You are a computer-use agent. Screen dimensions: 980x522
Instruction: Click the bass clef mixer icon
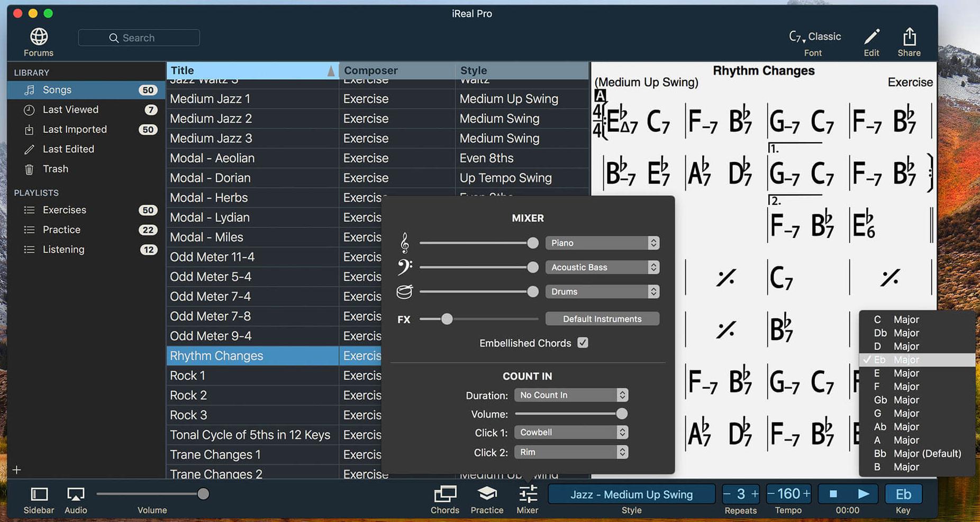click(x=405, y=267)
